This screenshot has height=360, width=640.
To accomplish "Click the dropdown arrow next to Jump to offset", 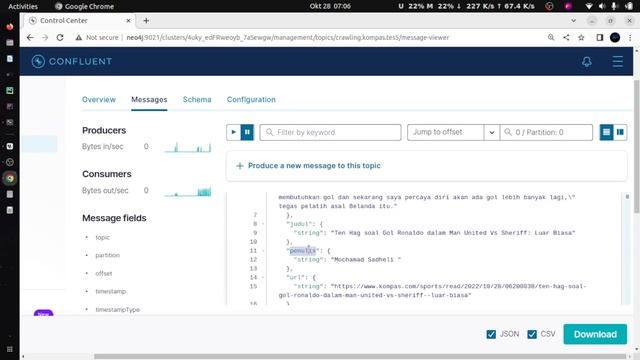I will (x=492, y=132).
